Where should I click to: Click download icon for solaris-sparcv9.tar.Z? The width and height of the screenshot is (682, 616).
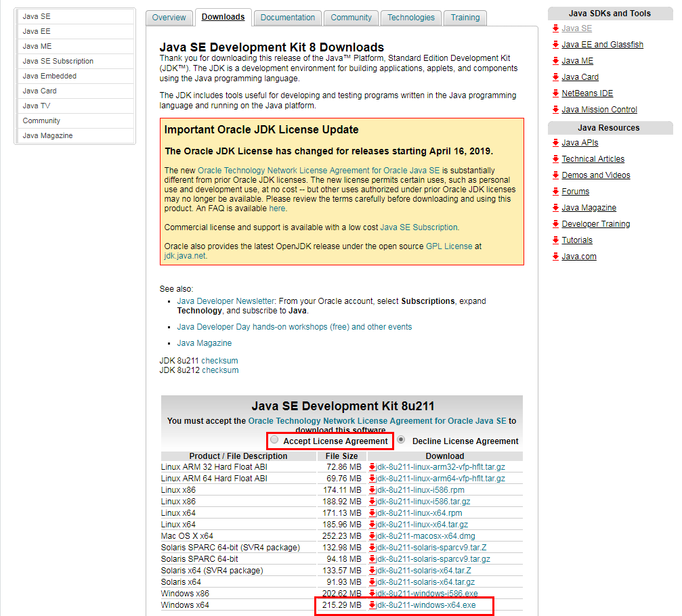pyautogui.click(x=372, y=548)
